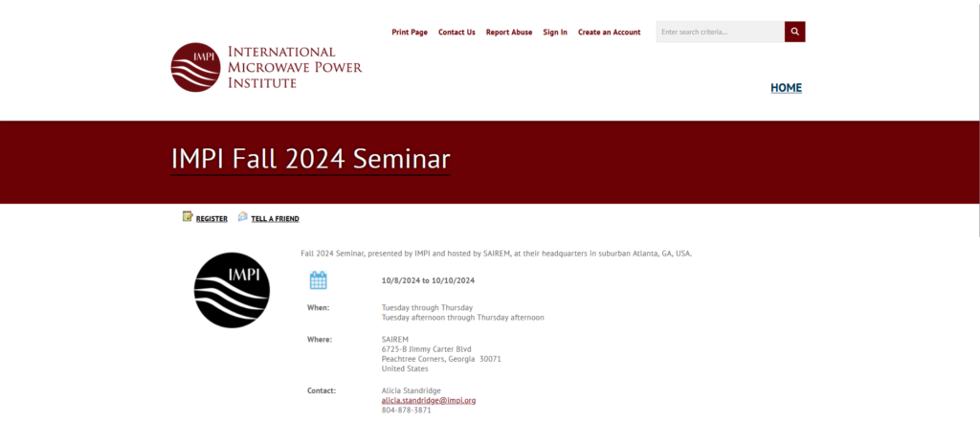Go to Sign In
This screenshot has height=444, width=980.
tap(555, 33)
